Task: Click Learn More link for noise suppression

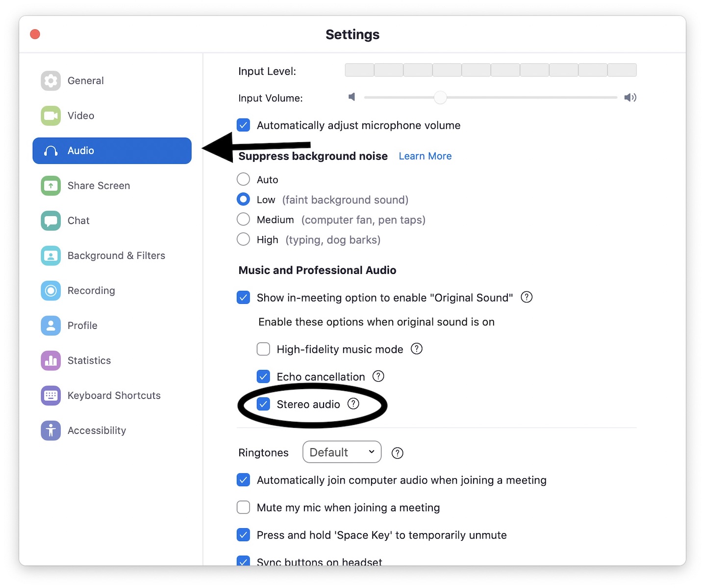Action: point(425,156)
